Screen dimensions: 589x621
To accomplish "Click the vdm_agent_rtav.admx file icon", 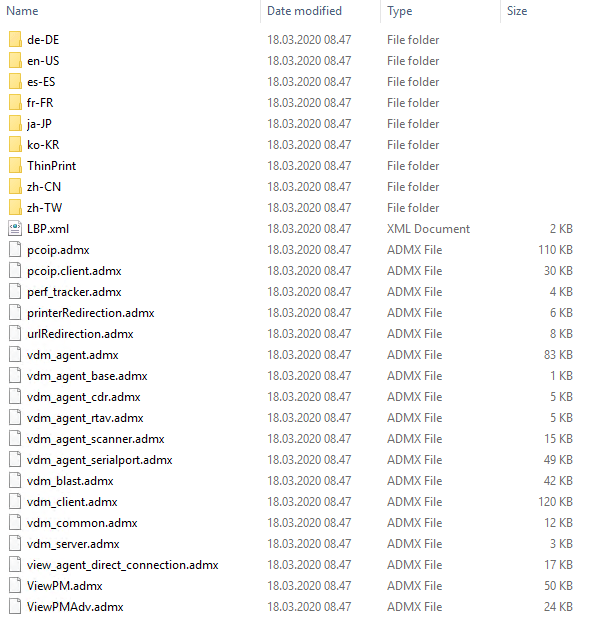I will coord(15,417).
